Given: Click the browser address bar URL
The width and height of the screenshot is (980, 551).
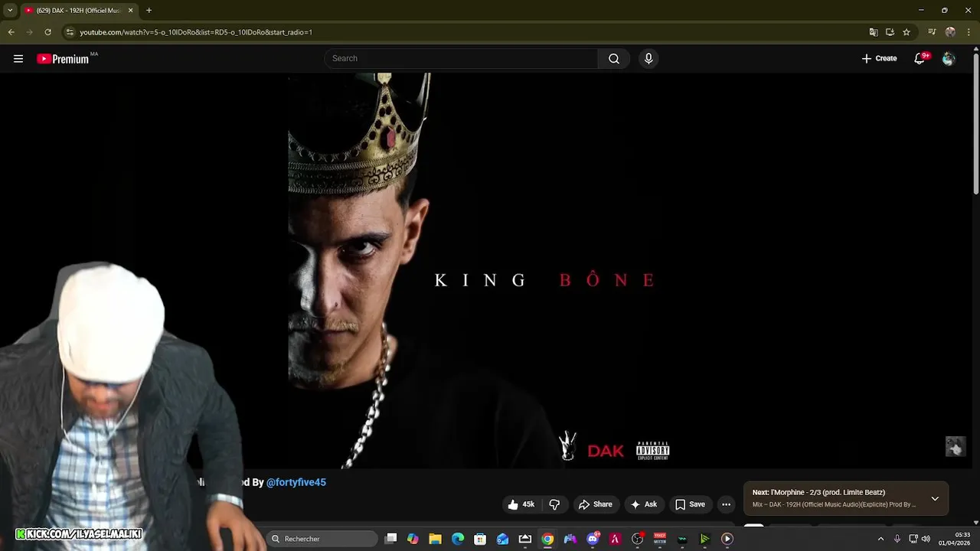Looking at the screenshot, I should (x=196, y=32).
